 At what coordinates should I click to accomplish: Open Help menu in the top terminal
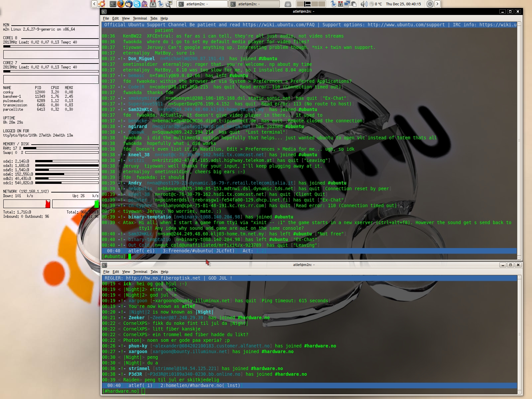(164, 18)
